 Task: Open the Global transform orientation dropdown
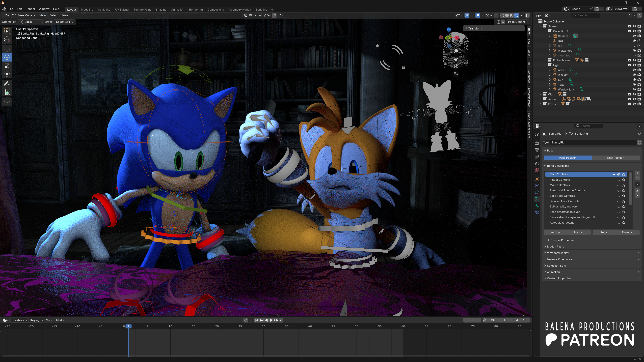(253, 15)
